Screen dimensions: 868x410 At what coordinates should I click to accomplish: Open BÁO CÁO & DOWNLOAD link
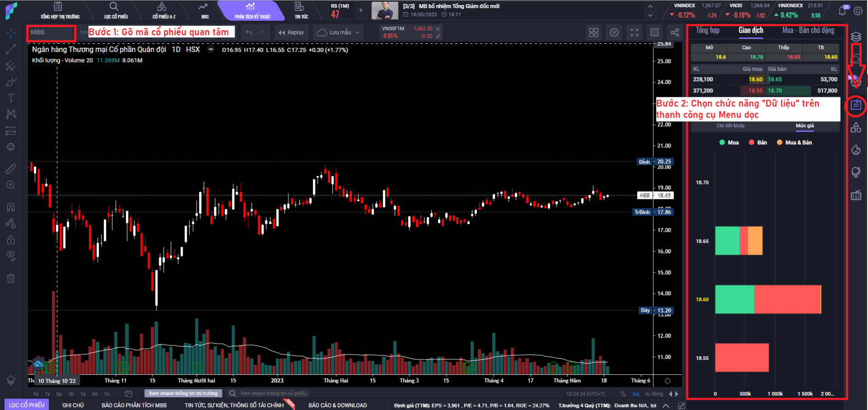337,405
